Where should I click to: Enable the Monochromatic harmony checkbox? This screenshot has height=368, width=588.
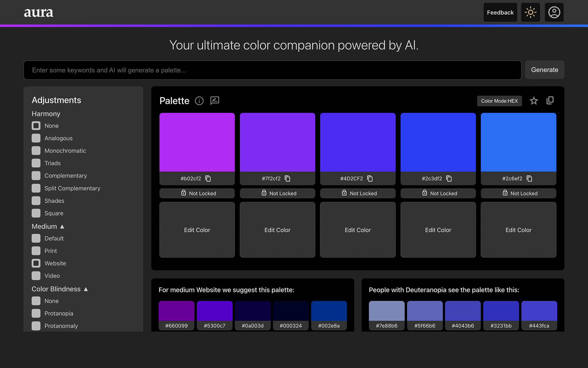coord(36,151)
